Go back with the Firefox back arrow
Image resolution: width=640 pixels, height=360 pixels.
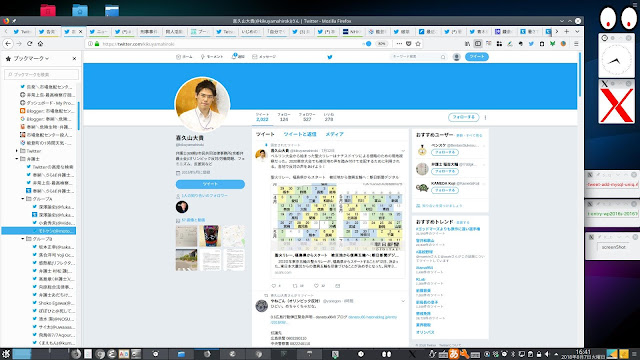coord(8,44)
